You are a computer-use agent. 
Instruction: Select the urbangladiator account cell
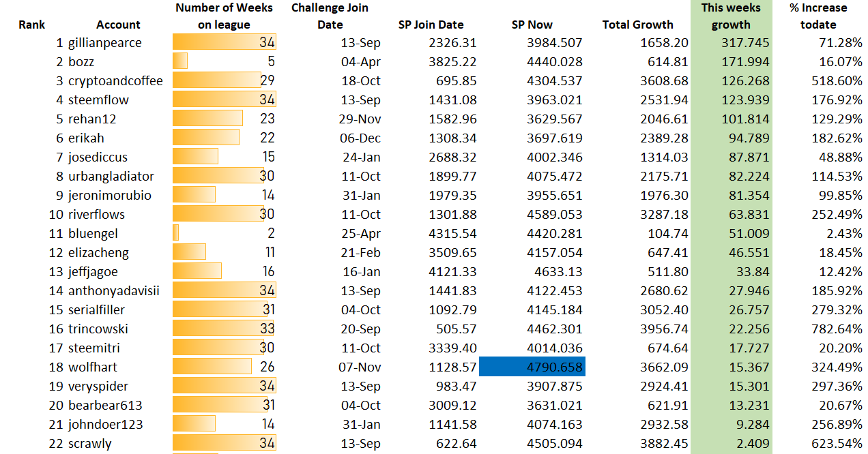coord(111,176)
